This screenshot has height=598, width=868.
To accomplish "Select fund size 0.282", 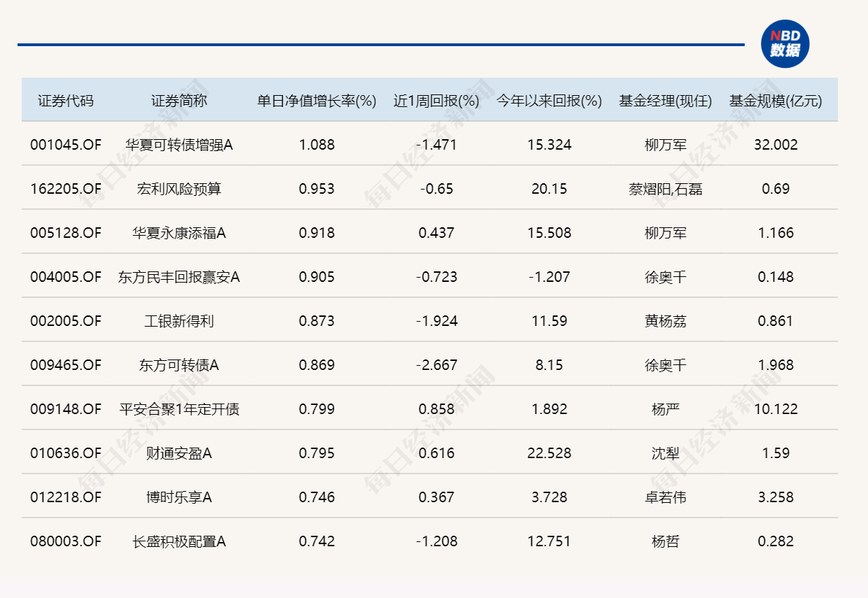I will tap(776, 541).
